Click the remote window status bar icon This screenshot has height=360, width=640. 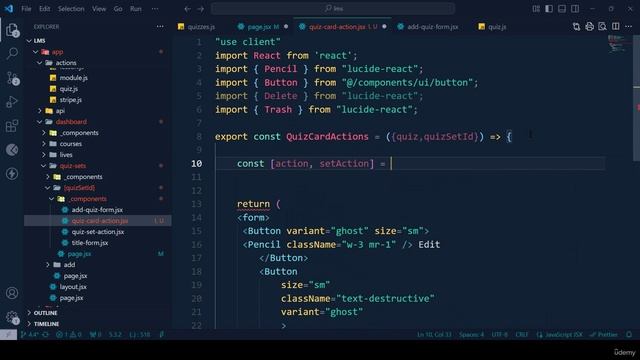8,334
